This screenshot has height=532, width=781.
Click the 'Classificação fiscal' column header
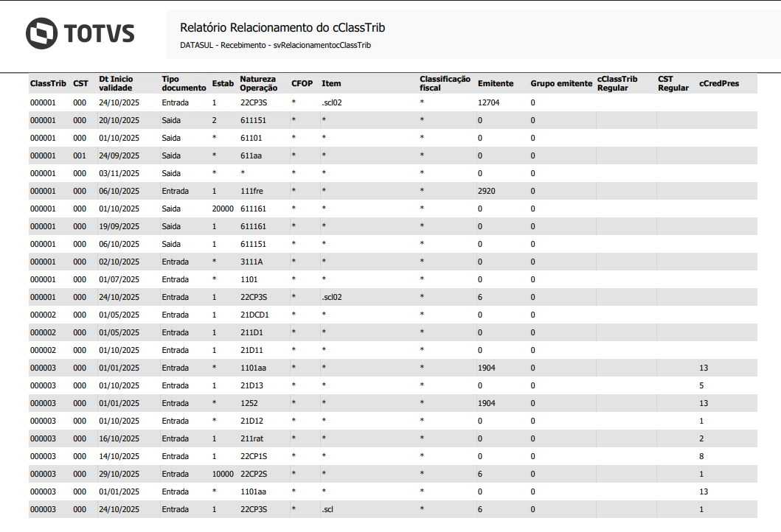(x=445, y=83)
